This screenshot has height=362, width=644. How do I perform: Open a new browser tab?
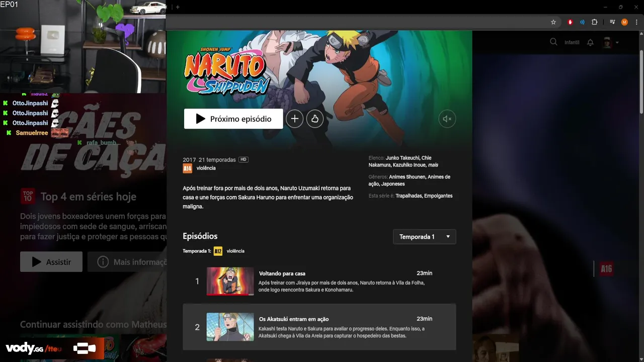coord(178,7)
